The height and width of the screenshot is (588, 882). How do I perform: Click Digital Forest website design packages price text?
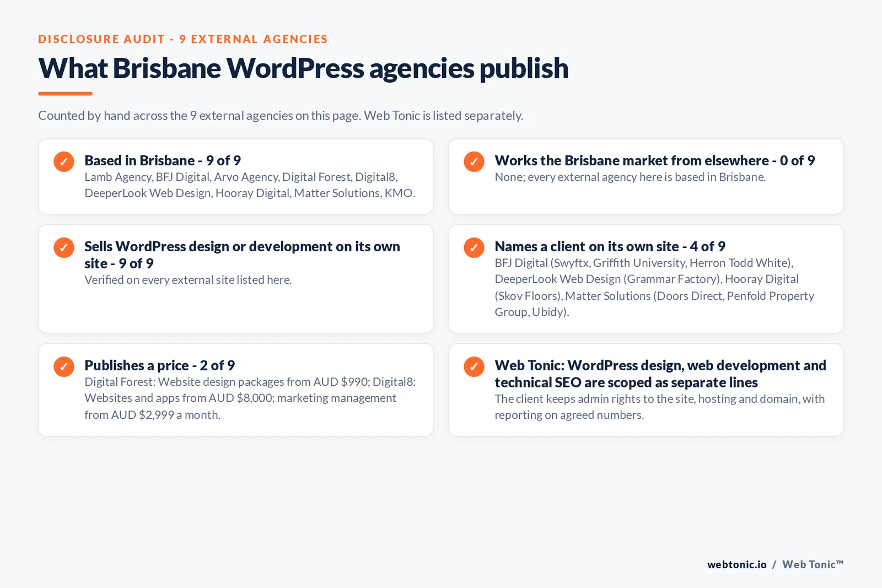[x=250, y=398]
